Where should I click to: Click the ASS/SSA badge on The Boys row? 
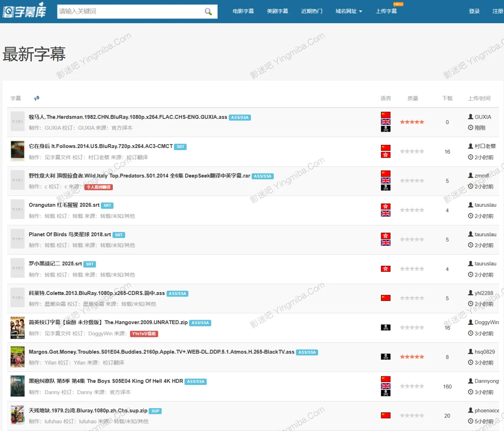[x=196, y=382]
